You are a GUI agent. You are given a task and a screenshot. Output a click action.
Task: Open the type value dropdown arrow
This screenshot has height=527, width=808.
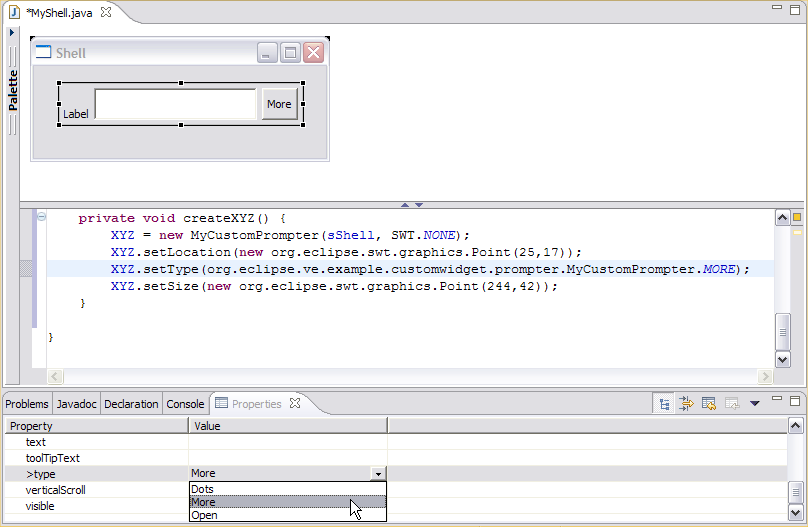378,473
